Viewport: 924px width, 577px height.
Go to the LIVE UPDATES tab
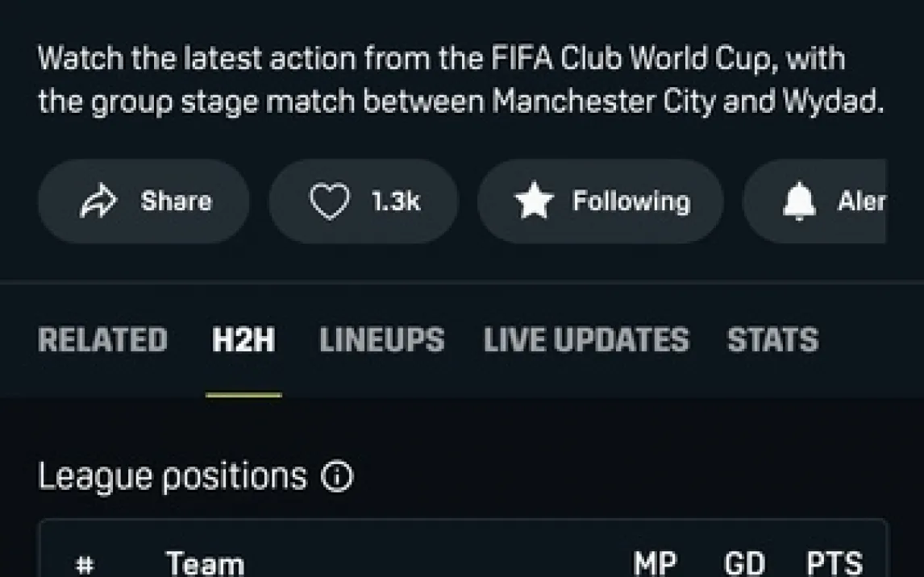click(x=586, y=340)
